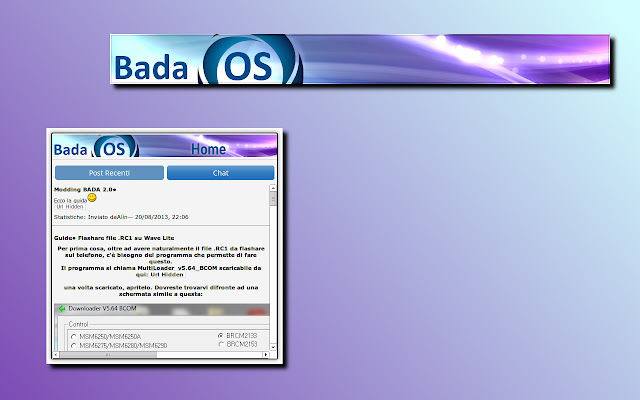The width and height of the screenshot is (640, 400).
Task: Click the Bada OS logo in small window header
Action: click(96, 147)
